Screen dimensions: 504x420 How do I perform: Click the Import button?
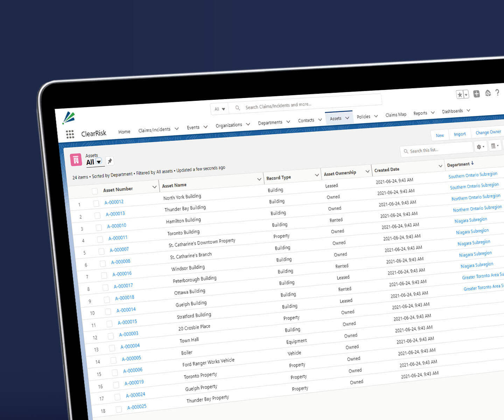[460, 134]
